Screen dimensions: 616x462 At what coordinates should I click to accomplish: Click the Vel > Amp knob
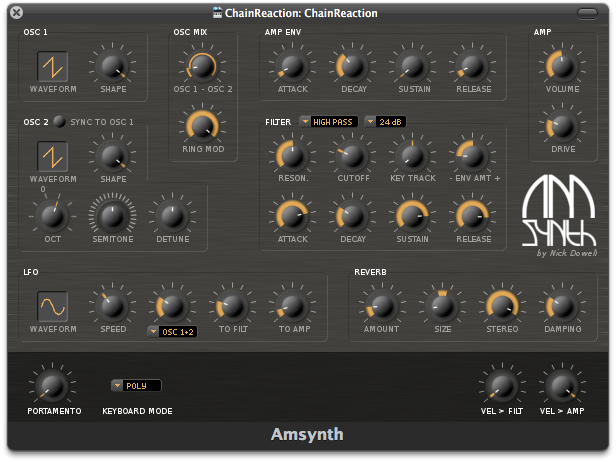561,385
